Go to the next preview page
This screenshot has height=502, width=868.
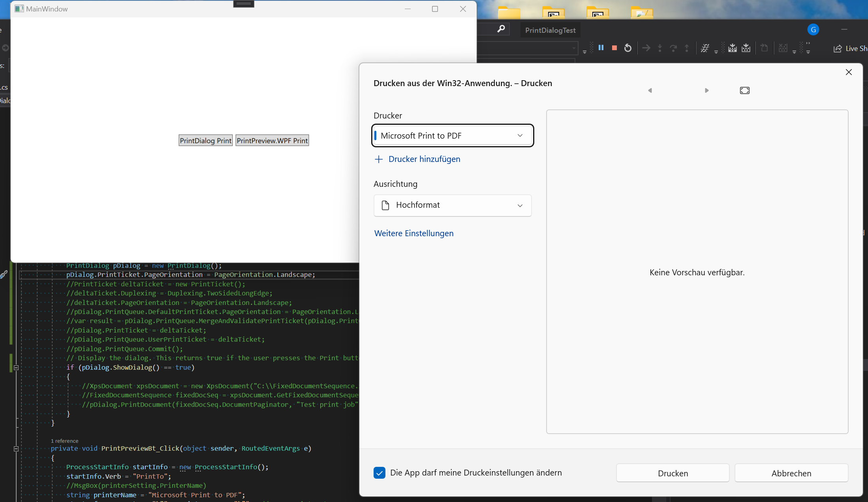coord(706,90)
